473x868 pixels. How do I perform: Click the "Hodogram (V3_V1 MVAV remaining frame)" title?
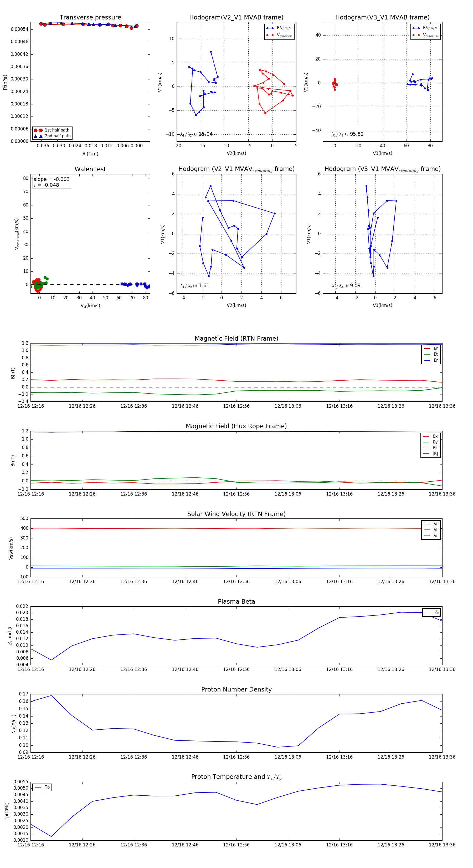click(382, 169)
